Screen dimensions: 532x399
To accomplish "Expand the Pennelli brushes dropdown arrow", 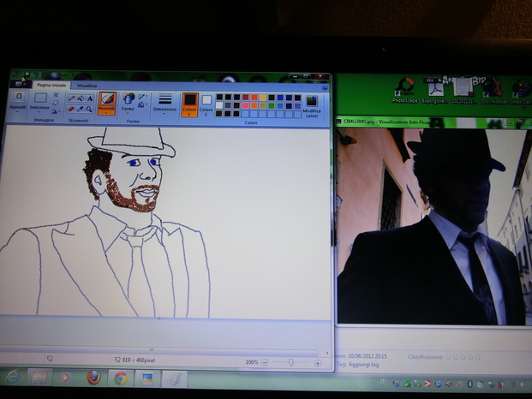I will pyautogui.click(x=107, y=110).
